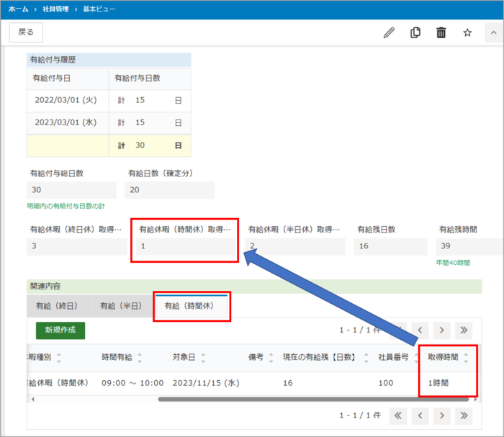
Task: Click the 有給残日数 field showing 16
Action: pyautogui.click(x=390, y=246)
